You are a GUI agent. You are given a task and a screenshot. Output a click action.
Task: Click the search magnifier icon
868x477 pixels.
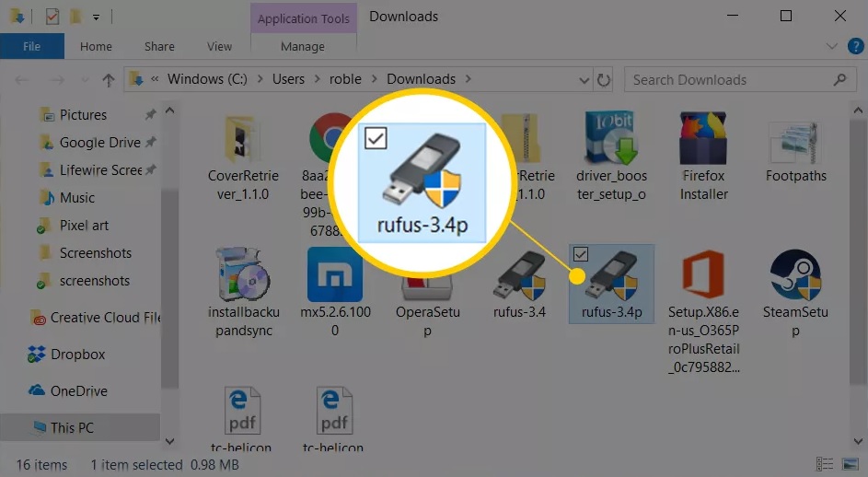click(839, 80)
